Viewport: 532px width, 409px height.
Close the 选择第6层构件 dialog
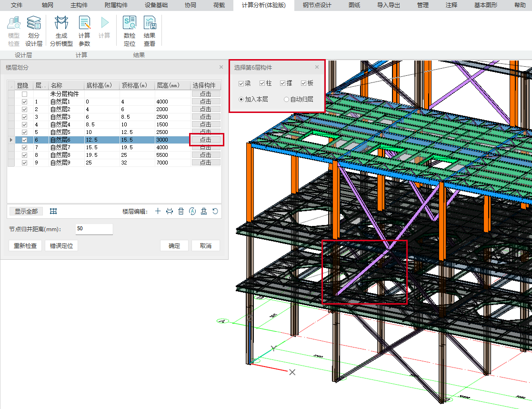[x=317, y=68]
